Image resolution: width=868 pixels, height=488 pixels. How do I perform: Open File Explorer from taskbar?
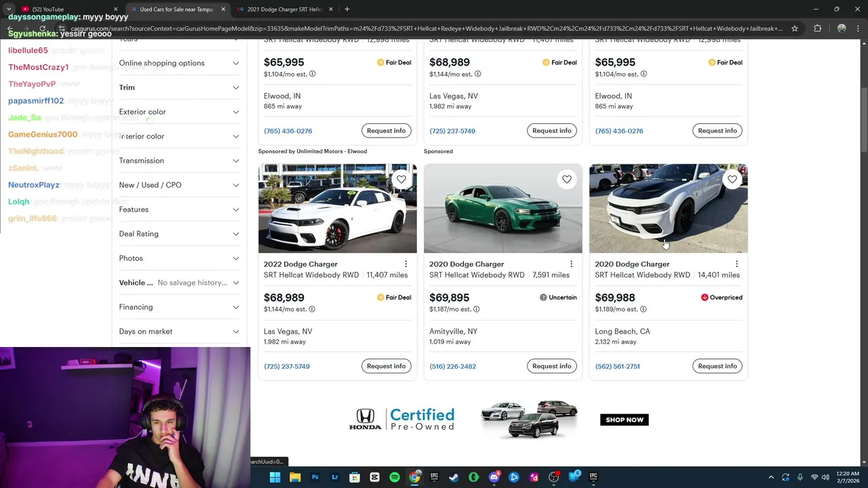click(295, 477)
